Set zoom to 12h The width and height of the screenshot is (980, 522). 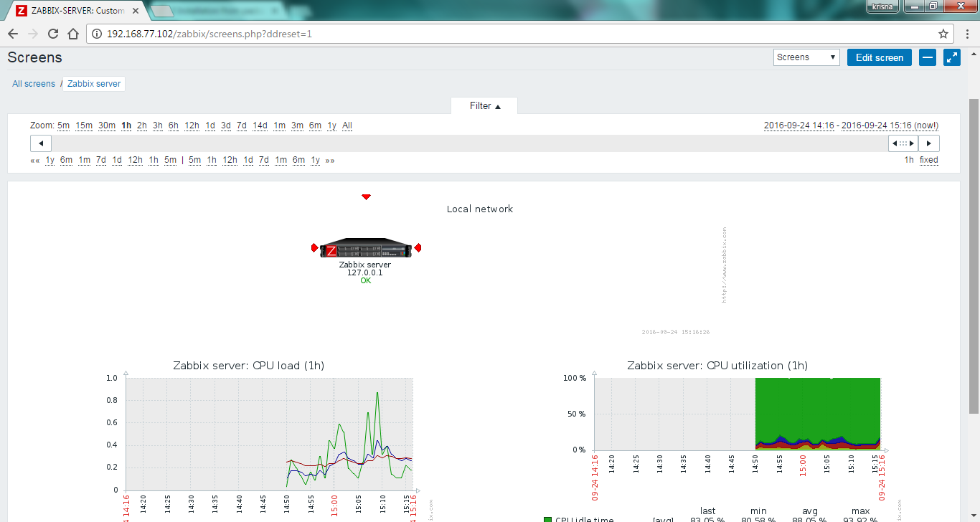point(192,125)
